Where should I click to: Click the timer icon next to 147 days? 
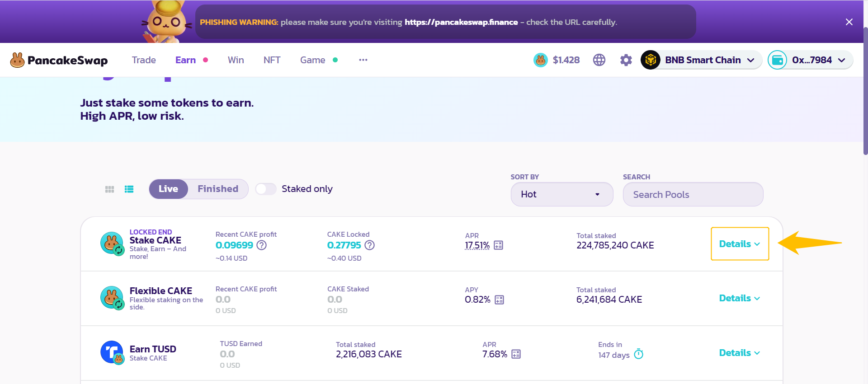click(x=638, y=354)
